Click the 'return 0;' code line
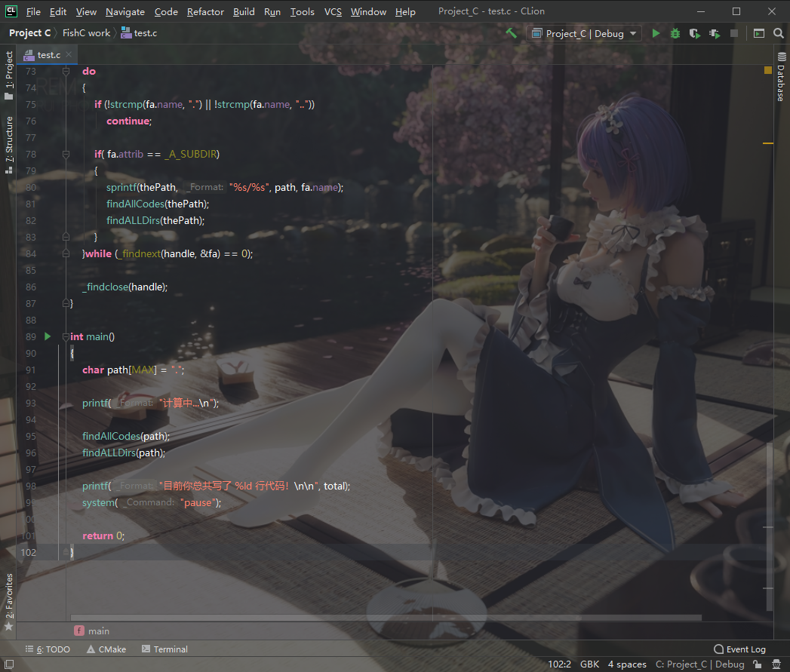The image size is (790, 672). (103, 535)
